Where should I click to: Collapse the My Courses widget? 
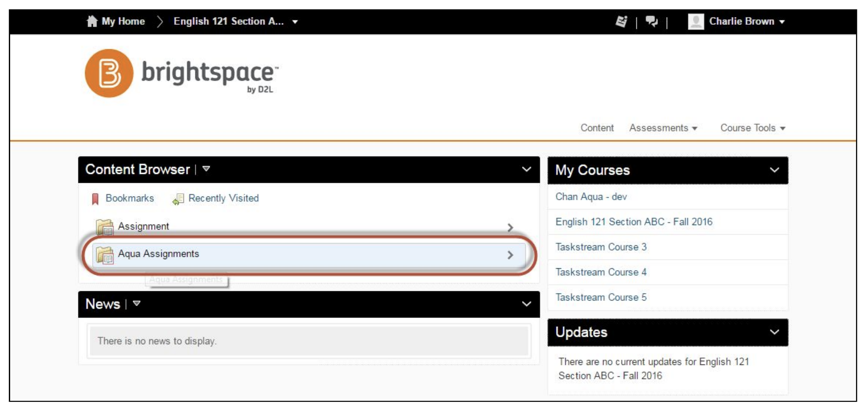coord(774,170)
